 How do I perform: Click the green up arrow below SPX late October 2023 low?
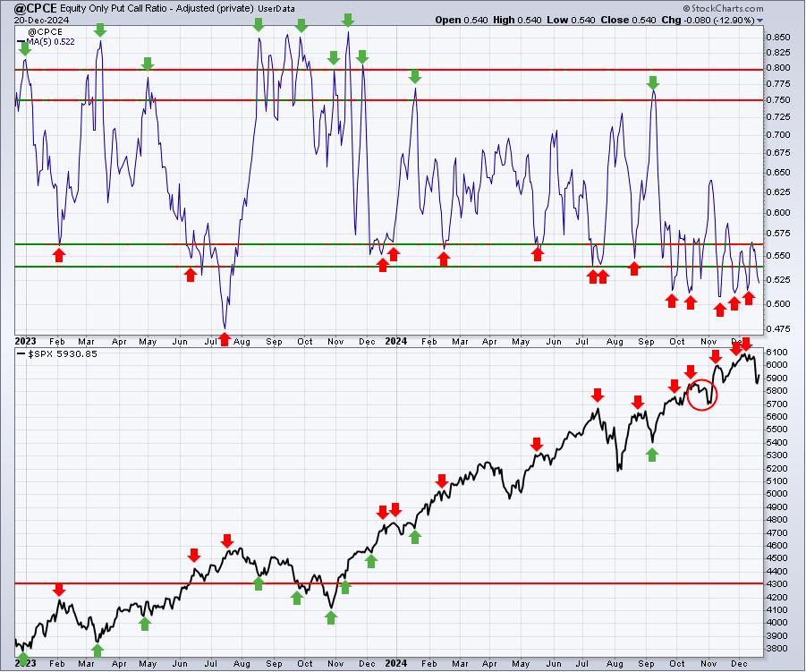click(331, 617)
